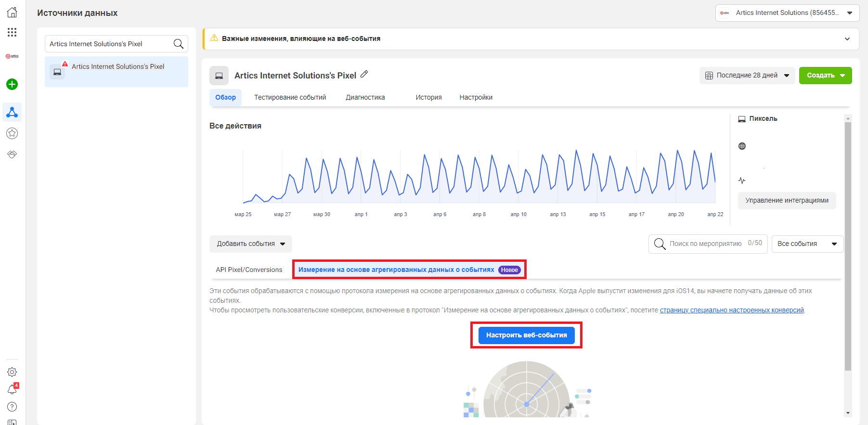Click the Пиксель heading in side panel
This screenshot has height=425, width=868.
(763, 118)
